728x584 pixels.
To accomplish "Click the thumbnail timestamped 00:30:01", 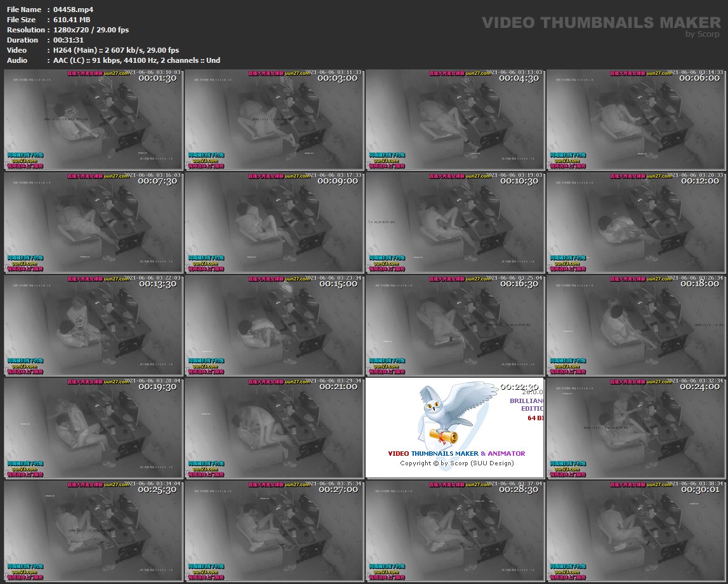I will [x=636, y=531].
